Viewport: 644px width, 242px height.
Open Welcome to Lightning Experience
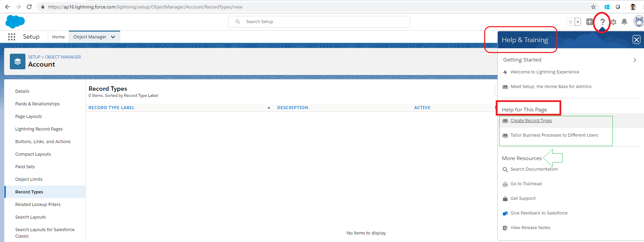click(545, 72)
